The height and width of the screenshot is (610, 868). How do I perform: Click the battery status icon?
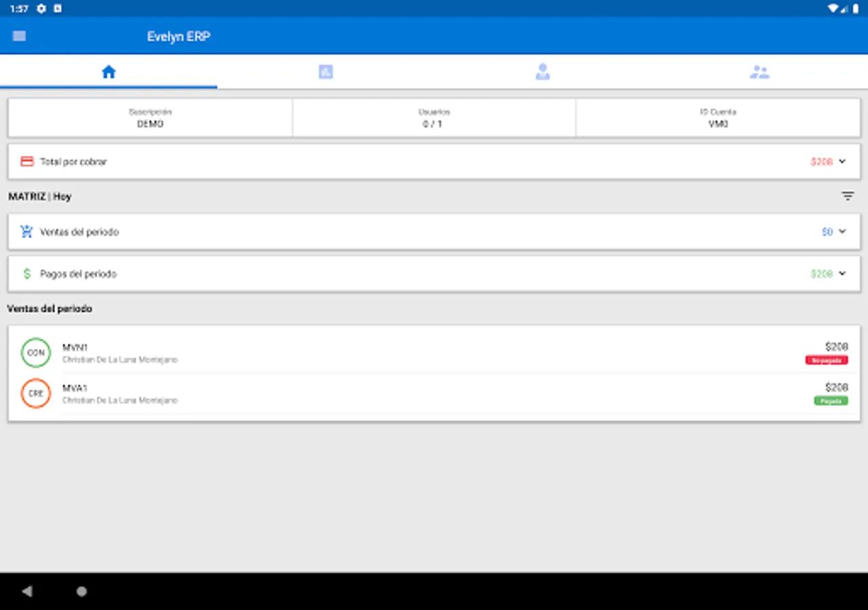coord(856,9)
